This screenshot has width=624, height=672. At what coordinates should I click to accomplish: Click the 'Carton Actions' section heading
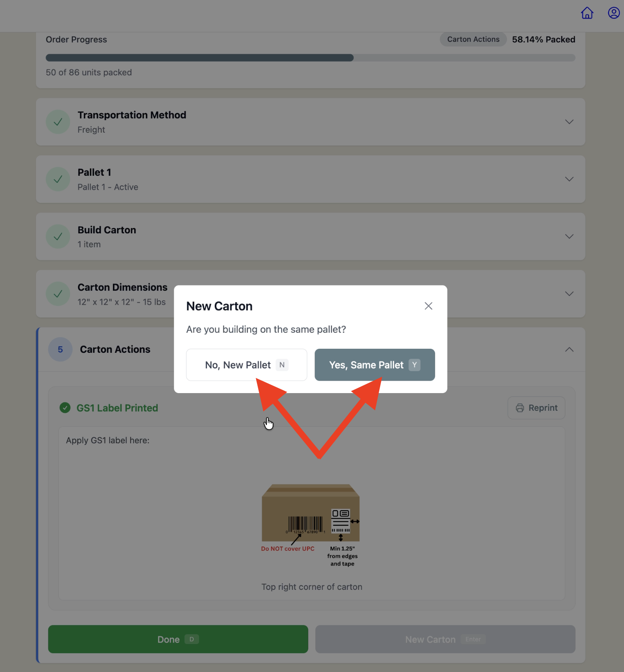pos(115,350)
